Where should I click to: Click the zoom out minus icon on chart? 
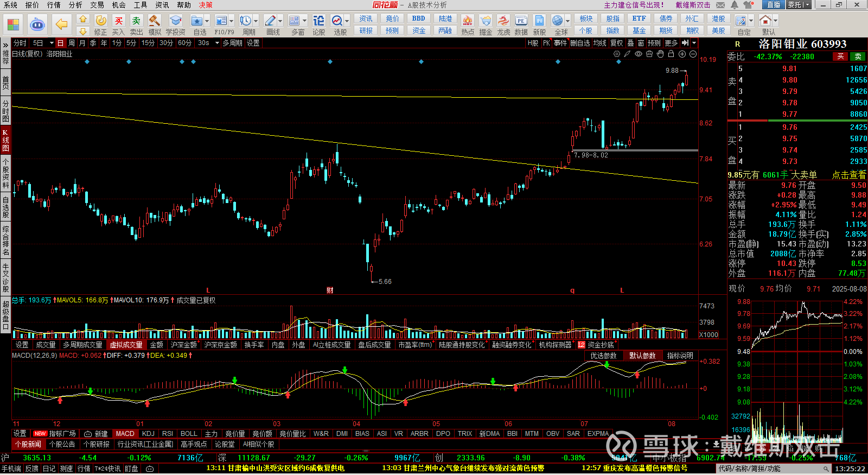[693, 54]
